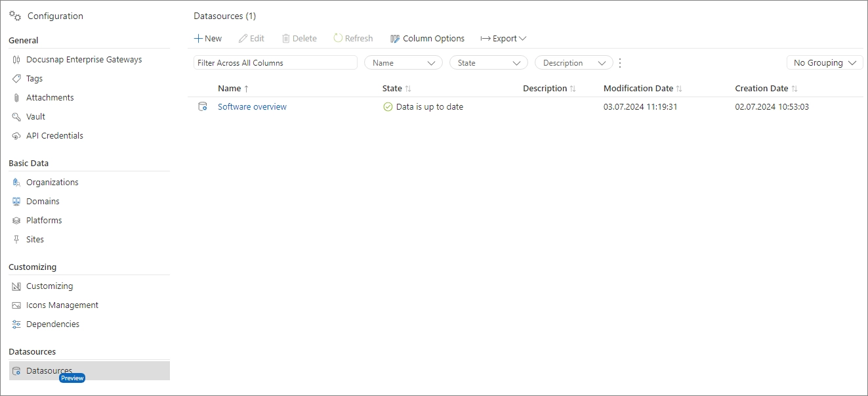Click the Organizations icon under Basic Data

coord(16,182)
